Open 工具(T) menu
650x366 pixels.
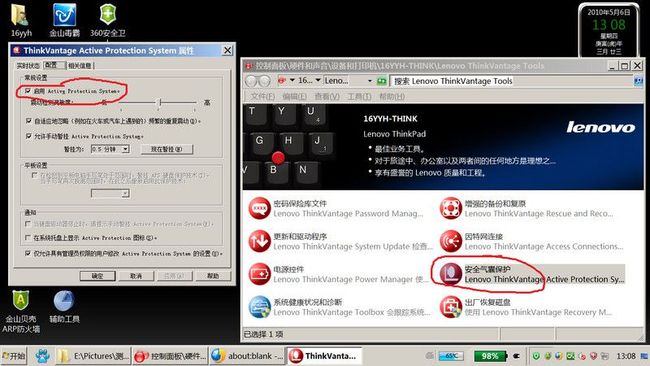359,96
